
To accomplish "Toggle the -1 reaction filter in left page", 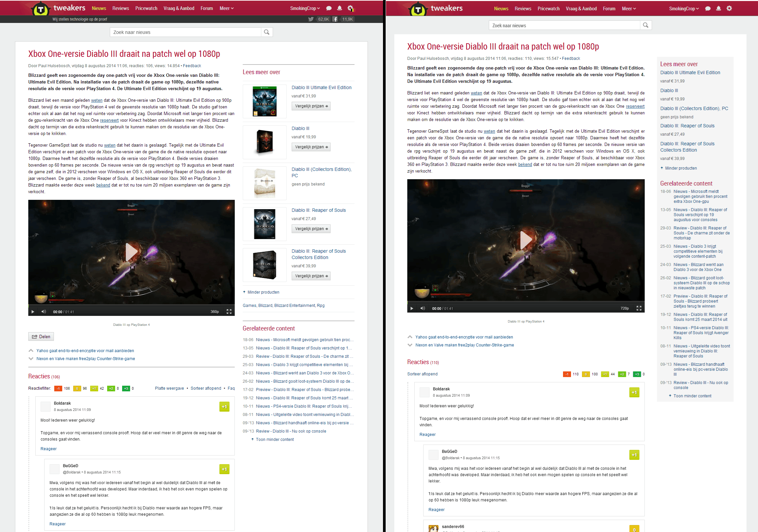I will pos(58,388).
